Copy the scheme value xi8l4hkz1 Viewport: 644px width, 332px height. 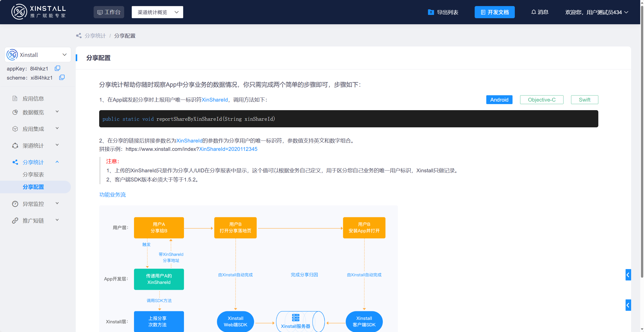click(x=62, y=77)
